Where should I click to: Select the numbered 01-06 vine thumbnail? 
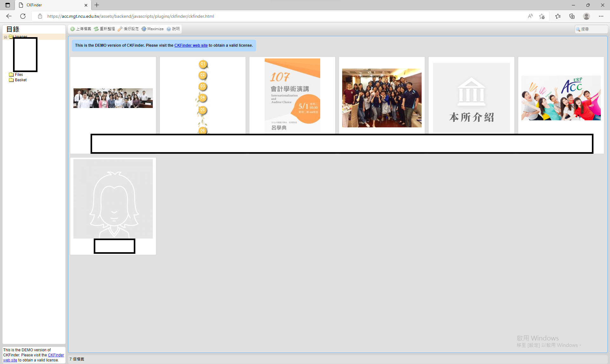tap(202, 96)
